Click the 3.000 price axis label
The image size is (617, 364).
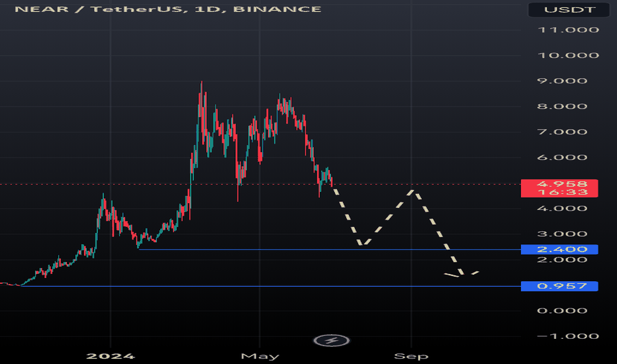[562, 234]
